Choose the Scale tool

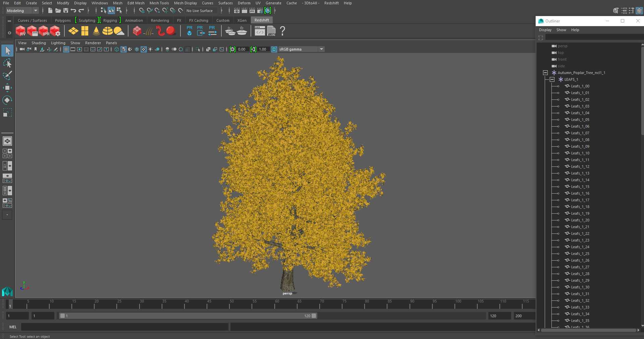coord(7,113)
